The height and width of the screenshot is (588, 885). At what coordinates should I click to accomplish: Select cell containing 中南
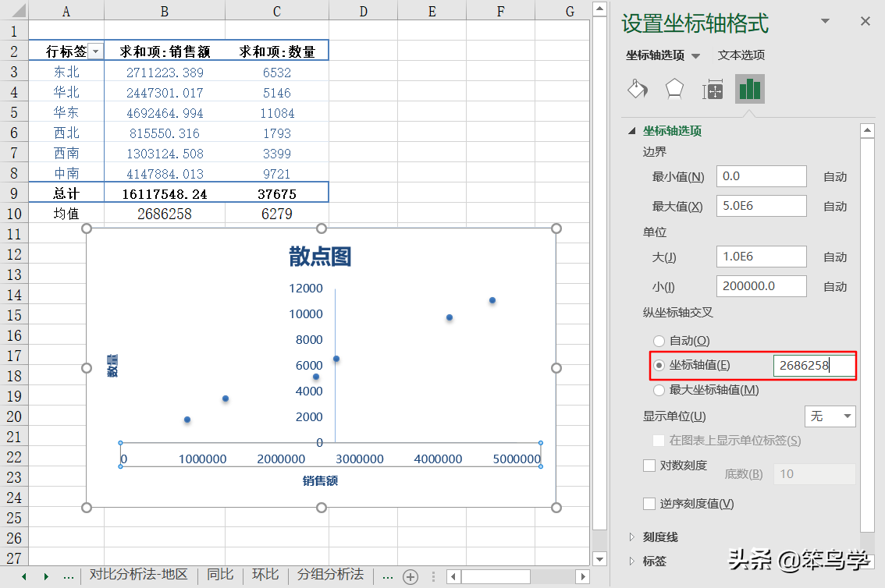(x=66, y=174)
